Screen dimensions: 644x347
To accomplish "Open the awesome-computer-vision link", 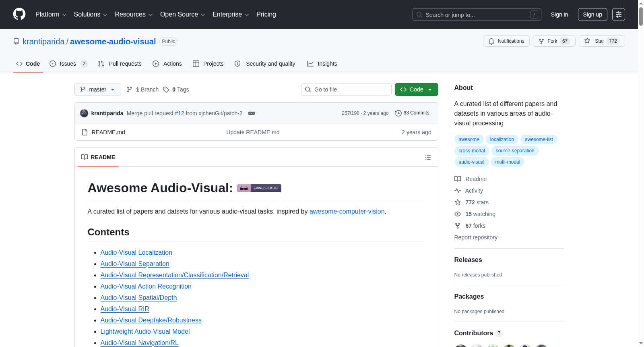I will coord(347,211).
